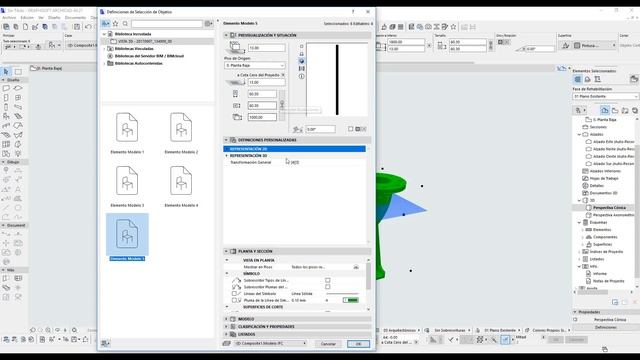This screenshot has height=360, width=640.
Task: Click the elevation-to-story icon beside the 15.00 field
Action: [235, 47]
